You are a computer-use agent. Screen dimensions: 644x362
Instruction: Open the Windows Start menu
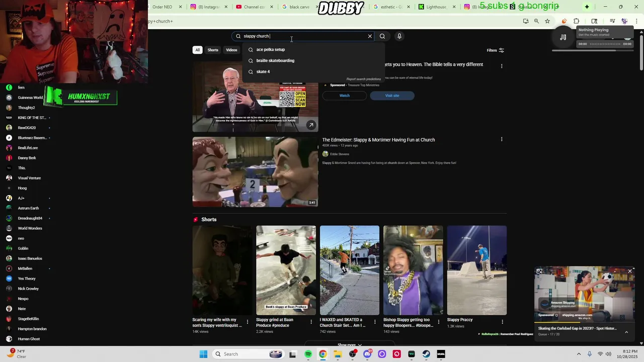pyautogui.click(x=203, y=354)
